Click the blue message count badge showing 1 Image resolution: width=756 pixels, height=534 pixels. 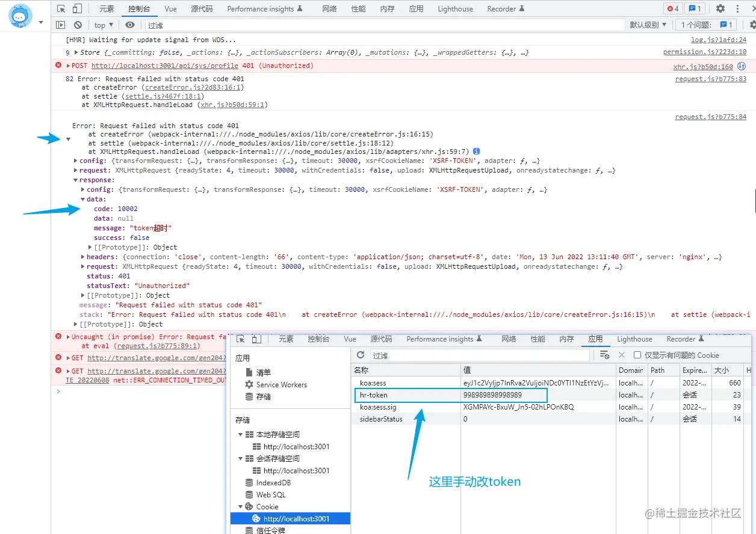(695, 8)
